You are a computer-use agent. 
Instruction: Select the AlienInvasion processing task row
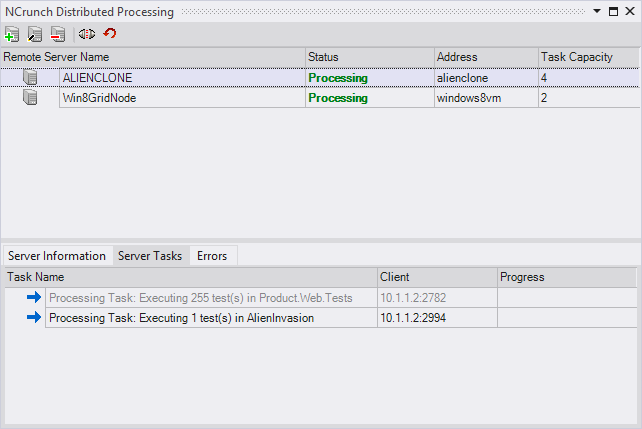(x=181, y=317)
